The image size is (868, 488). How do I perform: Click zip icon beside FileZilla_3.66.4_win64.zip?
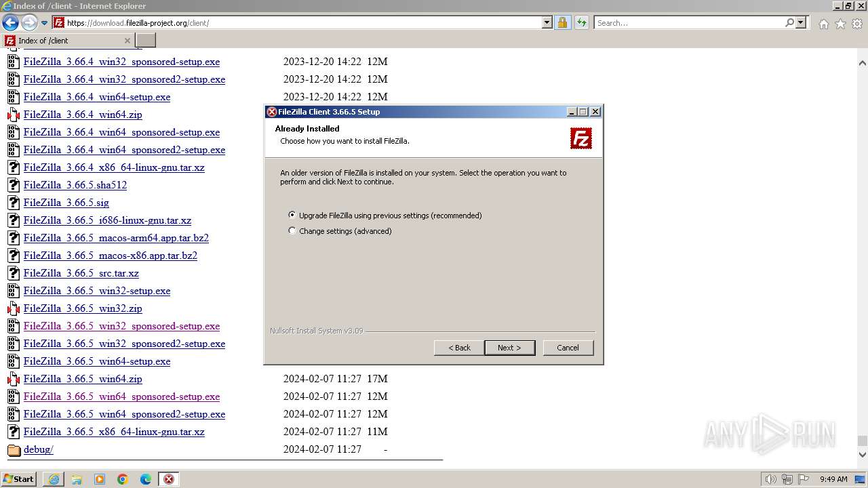pos(14,115)
